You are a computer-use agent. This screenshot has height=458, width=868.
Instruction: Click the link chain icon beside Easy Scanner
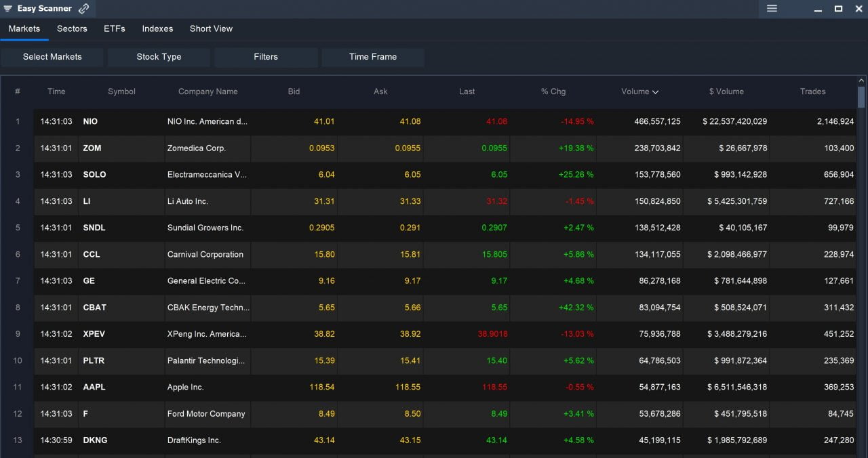[83, 9]
